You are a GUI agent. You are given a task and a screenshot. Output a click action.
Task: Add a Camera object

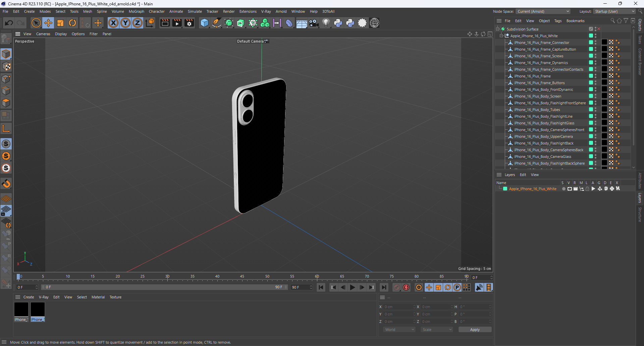point(314,23)
